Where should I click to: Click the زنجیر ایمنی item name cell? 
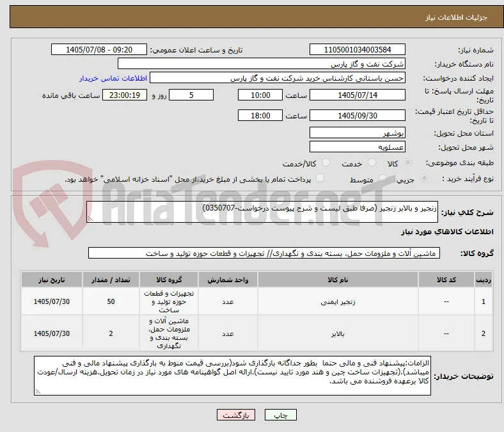pos(338,301)
